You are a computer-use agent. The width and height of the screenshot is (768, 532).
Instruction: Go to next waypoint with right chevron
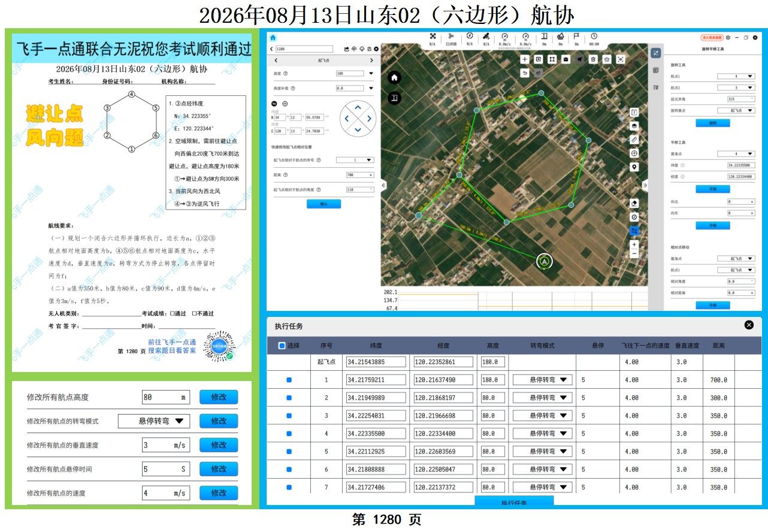[x=371, y=61]
